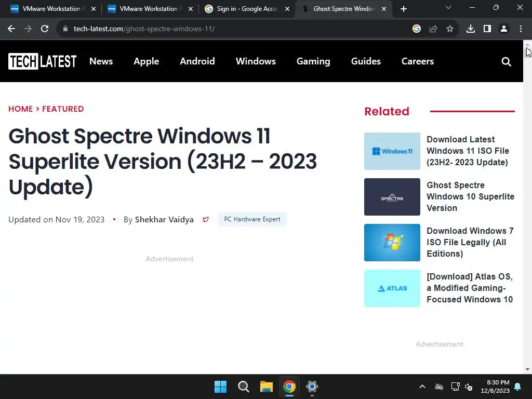
Task: Close the first VMware Workstation tab
Action: 94,9
